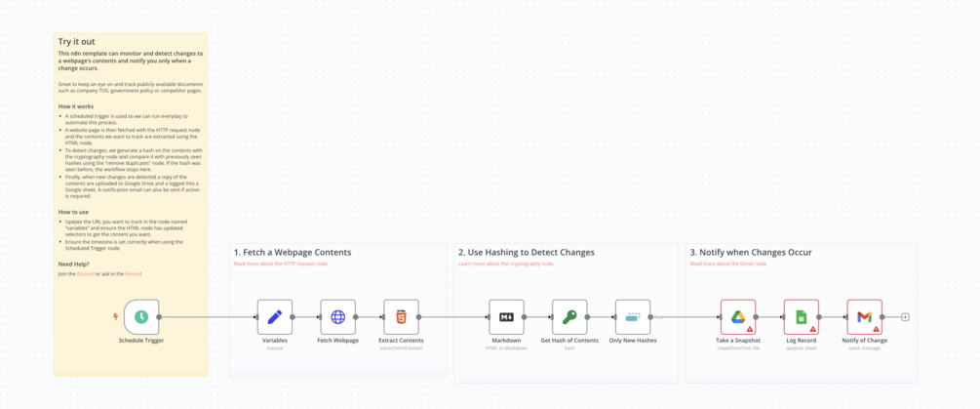Click the plus button after Notify of Change

click(x=905, y=317)
